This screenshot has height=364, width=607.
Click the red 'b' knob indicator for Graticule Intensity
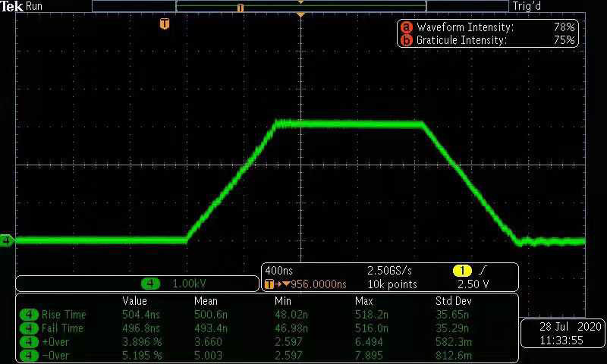point(406,40)
